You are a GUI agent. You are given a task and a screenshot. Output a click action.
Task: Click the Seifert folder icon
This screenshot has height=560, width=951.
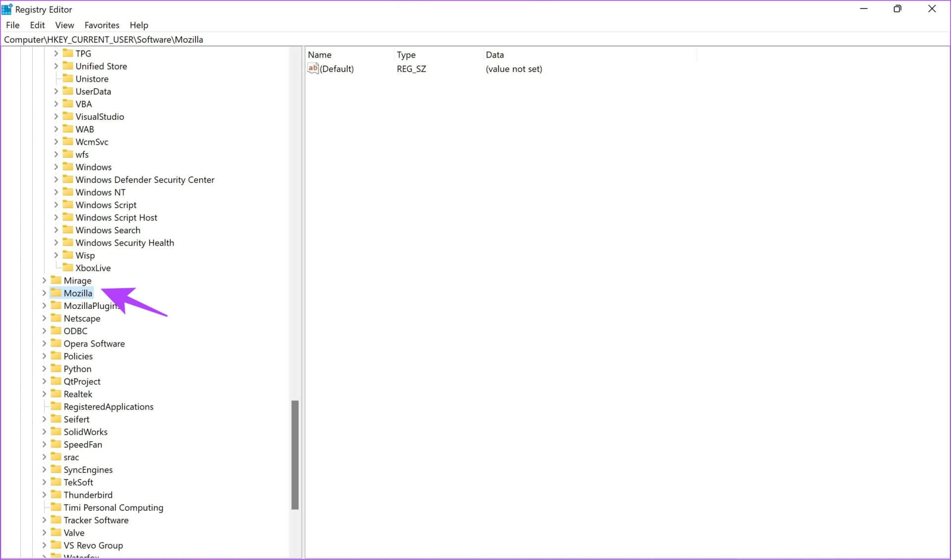[56, 419]
